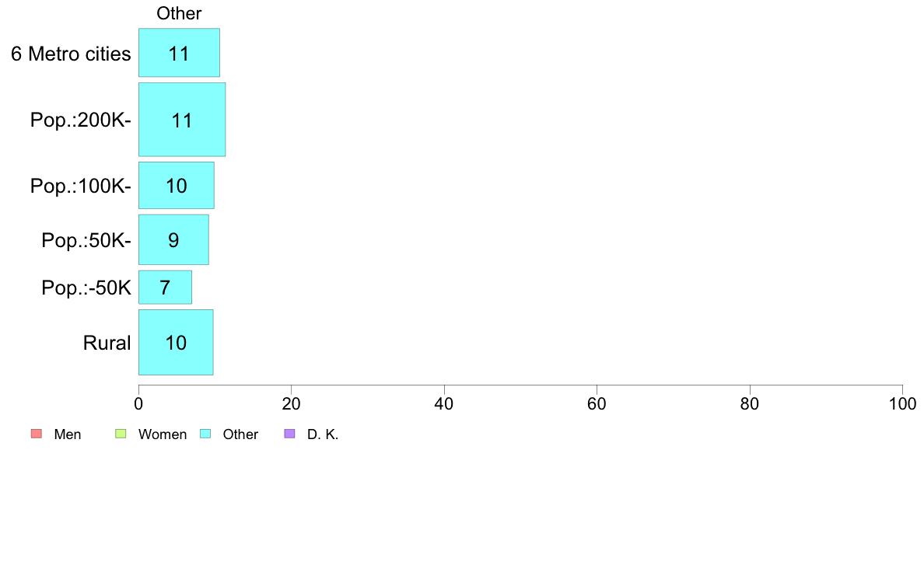Click the 6 Metro cities axis label
This screenshot has height=572, width=924.
coord(71,54)
